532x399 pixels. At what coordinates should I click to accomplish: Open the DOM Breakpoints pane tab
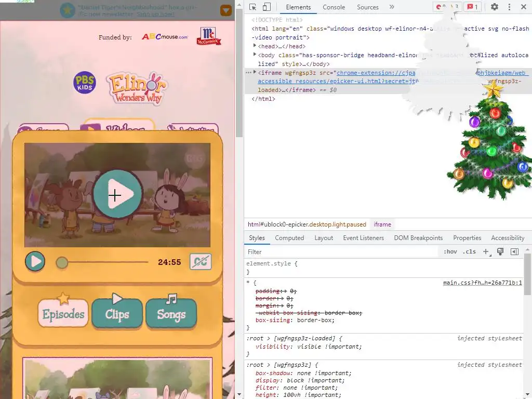pyautogui.click(x=418, y=238)
